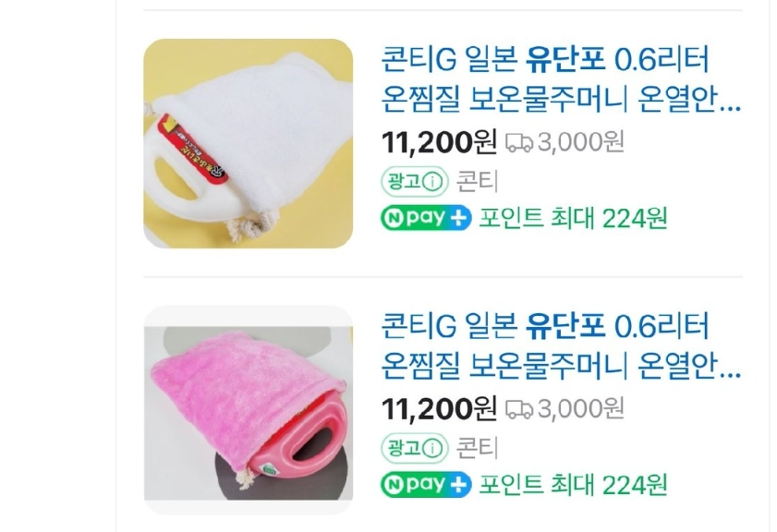Viewport: 777px width, 532px height.
Task: Click the delivery truck icon in the second listing
Action: point(519,410)
